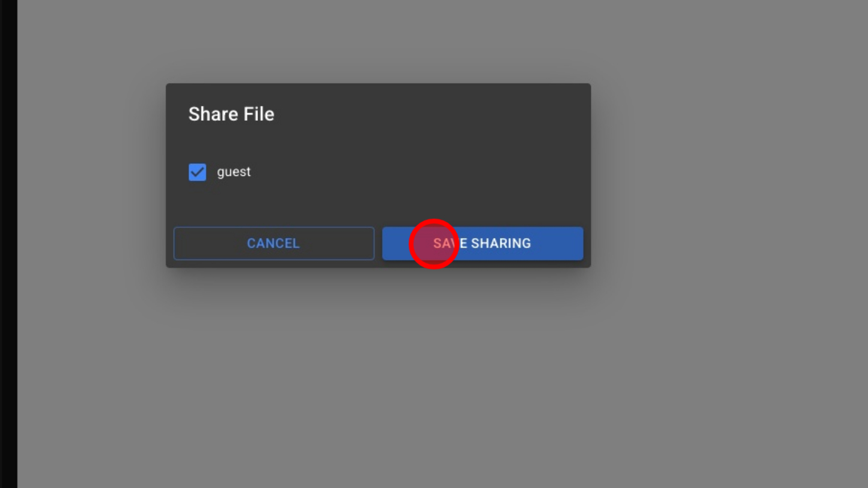Screen dimensions: 868x488
Task: Click the gray overlay below the dialog
Action: [x=378, y=371]
